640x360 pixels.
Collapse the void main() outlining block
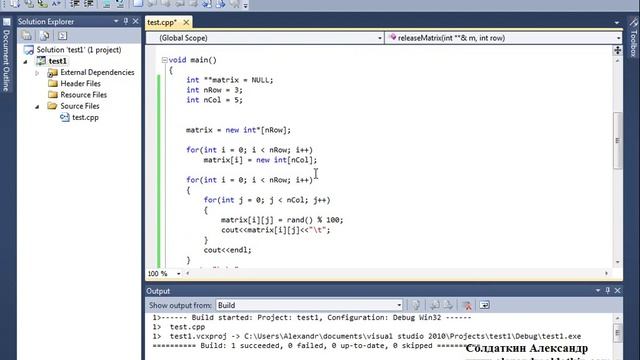pyautogui.click(x=164, y=60)
